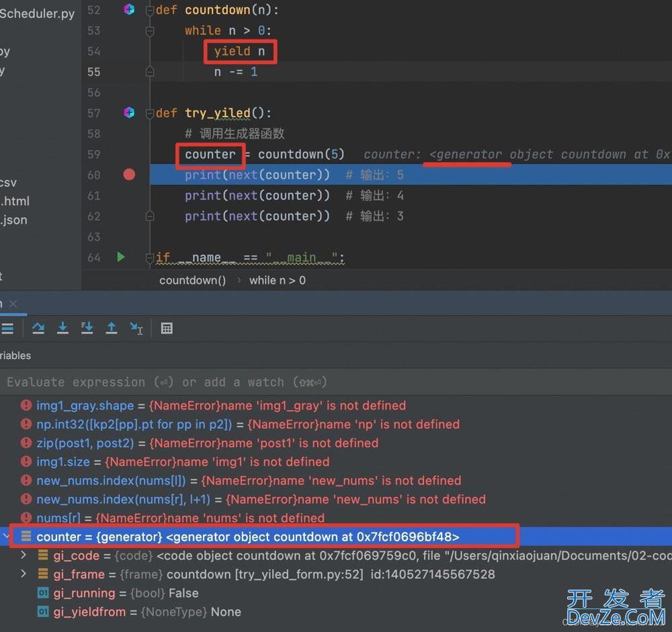Click the green run arrow on line 64

pos(121,257)
